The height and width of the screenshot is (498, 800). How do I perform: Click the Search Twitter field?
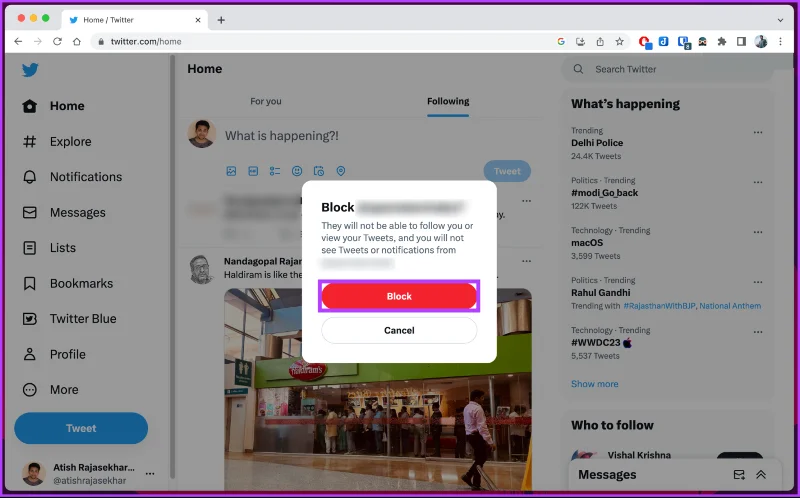667,69
